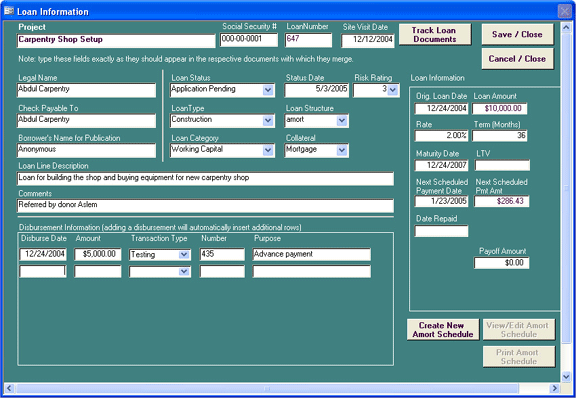
Task: Click Print Amort Schedule button
Action: point(519,356)
